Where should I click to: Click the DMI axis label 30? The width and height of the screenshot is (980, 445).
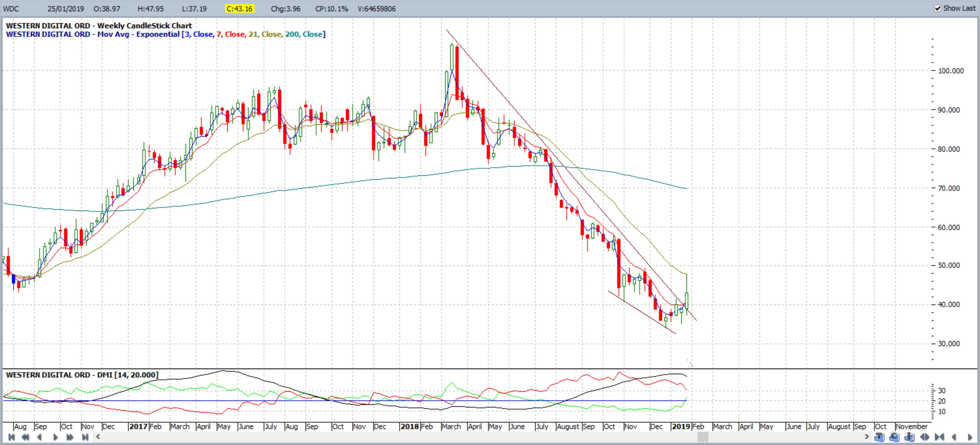[942, 390]
